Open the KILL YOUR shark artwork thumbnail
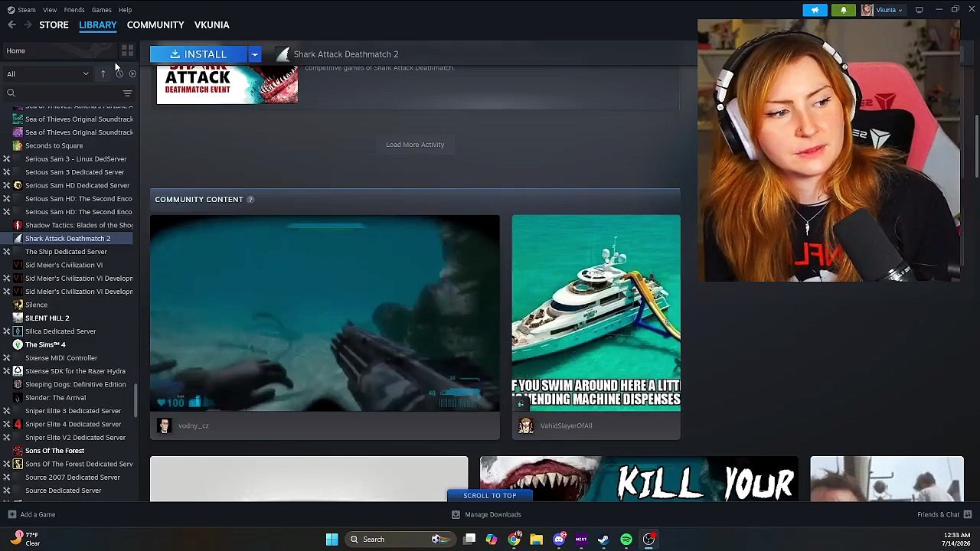This screenshot has width=980, height=551. 639,479
